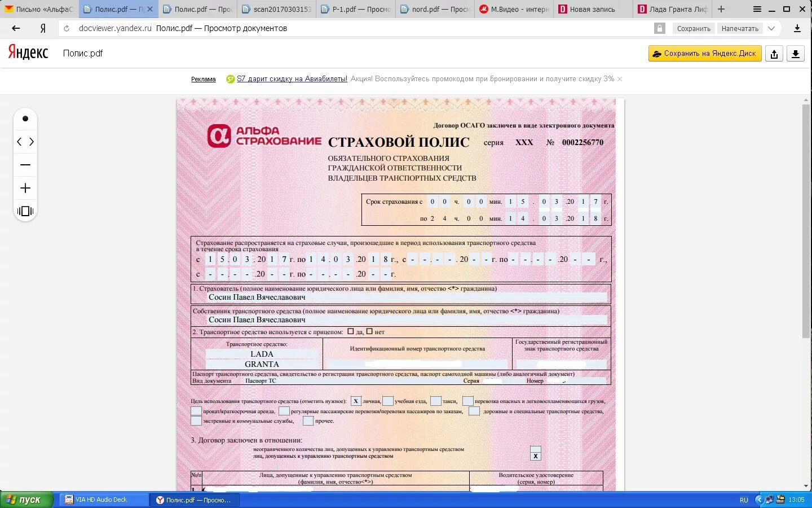Open VIA HD Audio Deck in taskbar

pos(103,500)
